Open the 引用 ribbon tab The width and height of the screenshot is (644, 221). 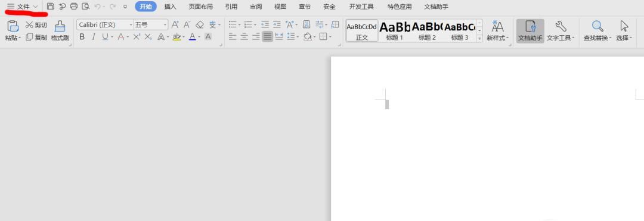tap(231, 7)
